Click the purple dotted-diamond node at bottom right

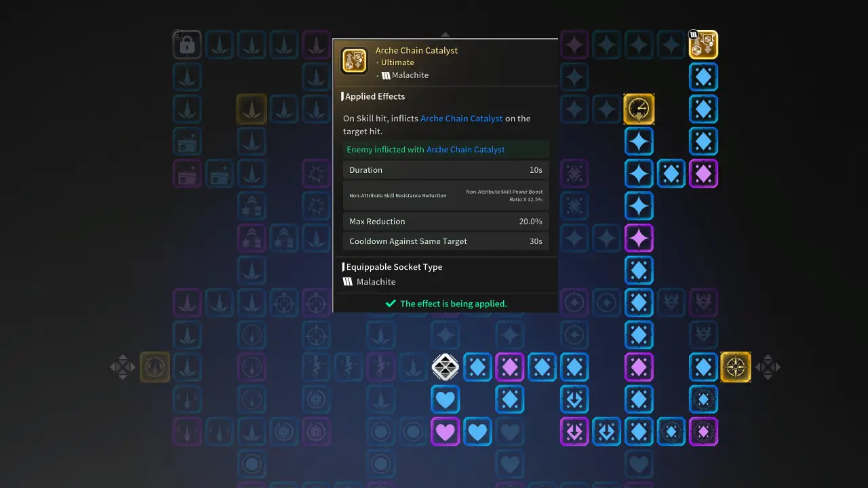tap(703, 431)
